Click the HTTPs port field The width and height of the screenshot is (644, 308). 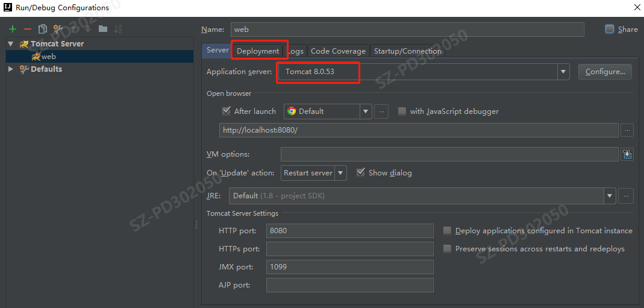click(350, 249)
